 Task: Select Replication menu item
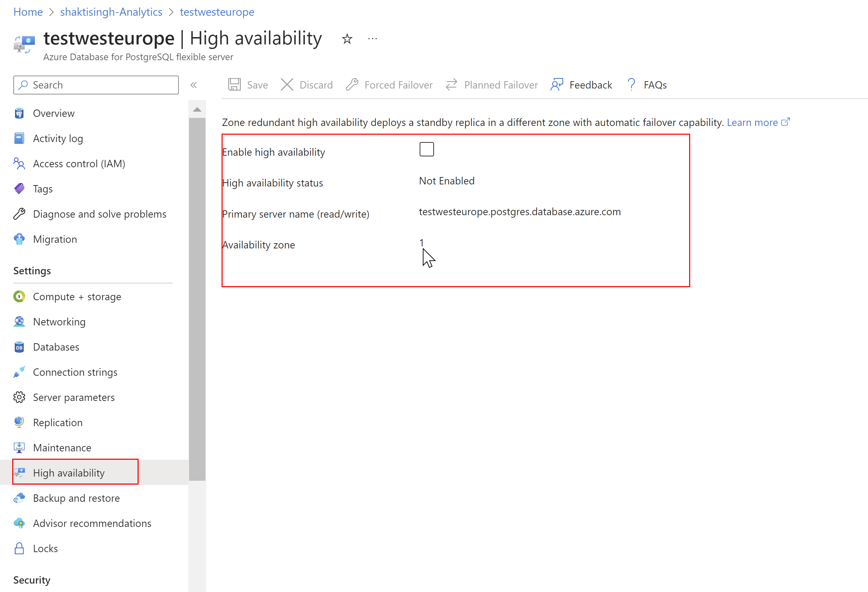(x=58, y=422)
